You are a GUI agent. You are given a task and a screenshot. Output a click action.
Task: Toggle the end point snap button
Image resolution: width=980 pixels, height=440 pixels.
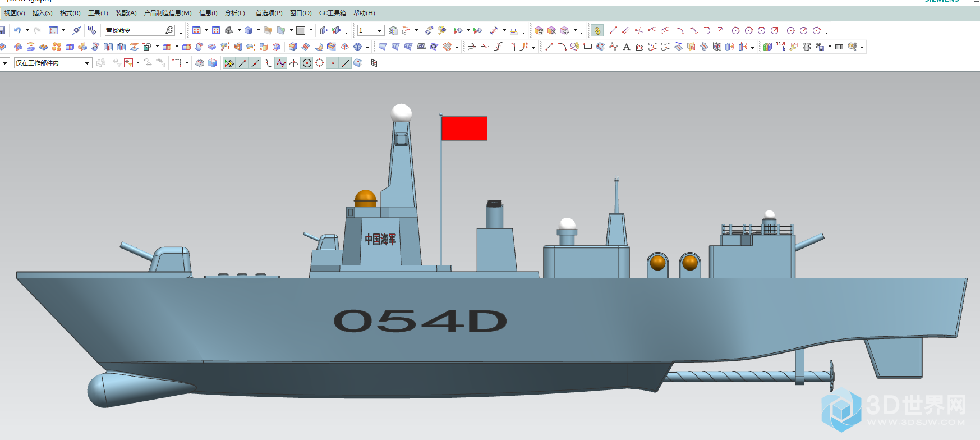(242, 63)
